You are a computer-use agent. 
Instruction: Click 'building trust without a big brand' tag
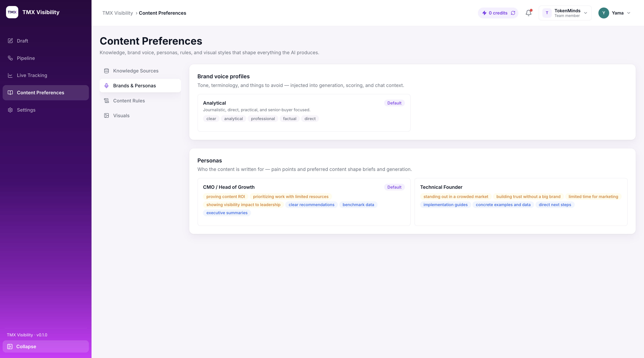click(528, 197)
